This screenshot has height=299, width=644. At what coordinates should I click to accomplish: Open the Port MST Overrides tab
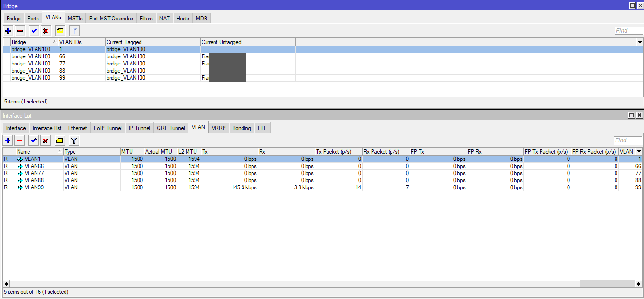tap(111, 19)
